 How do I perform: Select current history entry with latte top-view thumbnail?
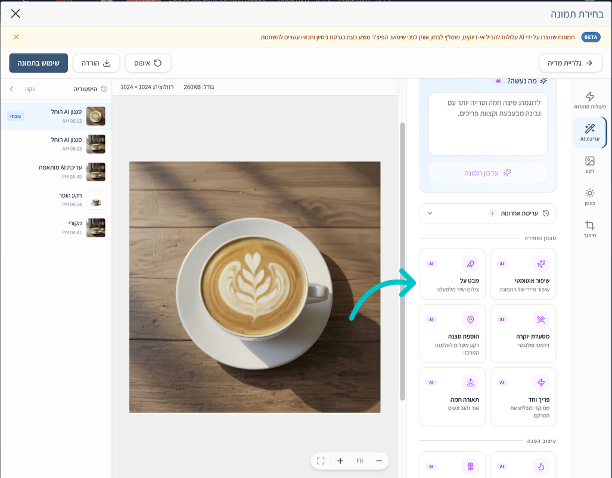tap(56, 116)
